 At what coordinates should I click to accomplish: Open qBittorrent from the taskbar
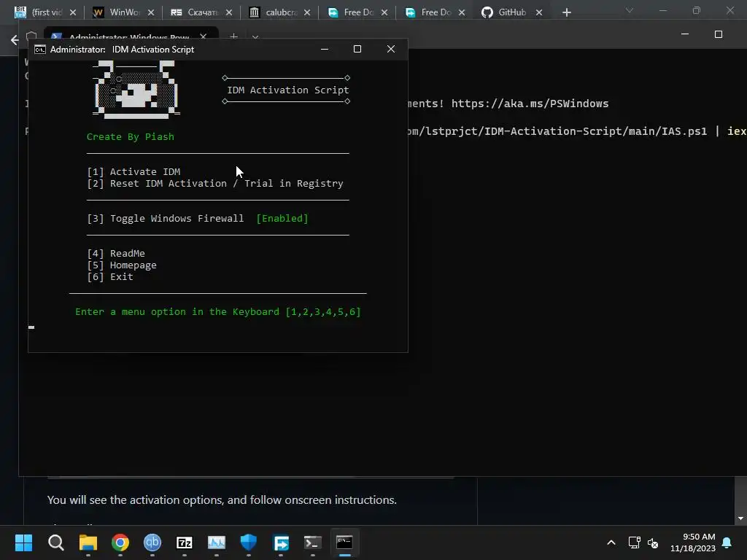tap(152, 542)
